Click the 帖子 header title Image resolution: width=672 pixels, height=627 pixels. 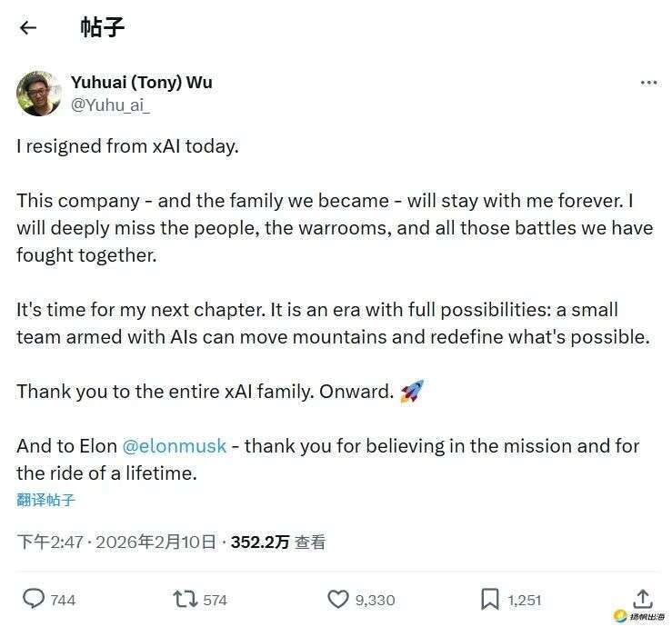coord(102,27)
